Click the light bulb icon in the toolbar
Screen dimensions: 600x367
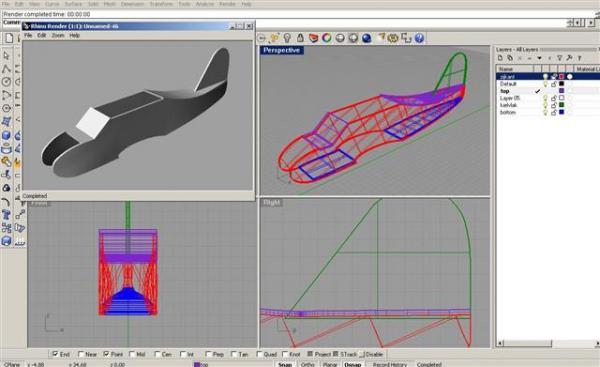[287, 38]
